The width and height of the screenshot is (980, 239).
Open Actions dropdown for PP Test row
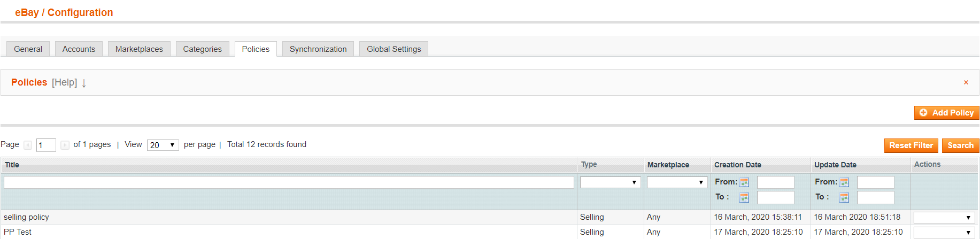pos(944,233)
